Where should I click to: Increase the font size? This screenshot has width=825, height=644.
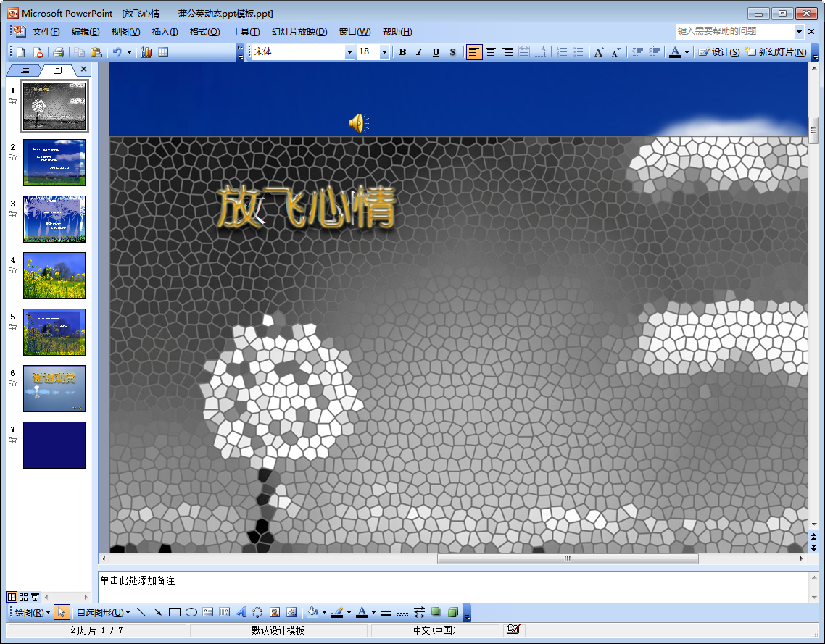coord(599,52)
